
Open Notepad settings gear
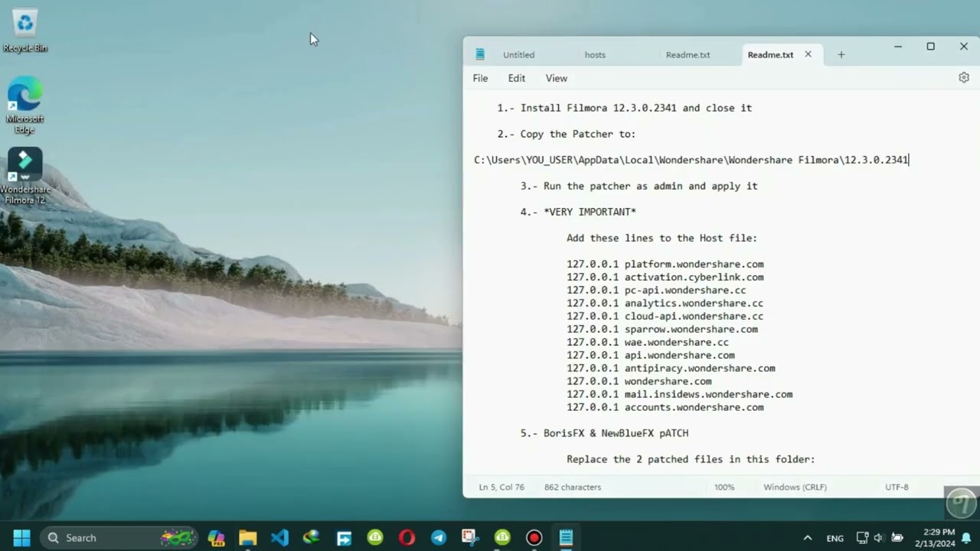(x=964, y=78)
